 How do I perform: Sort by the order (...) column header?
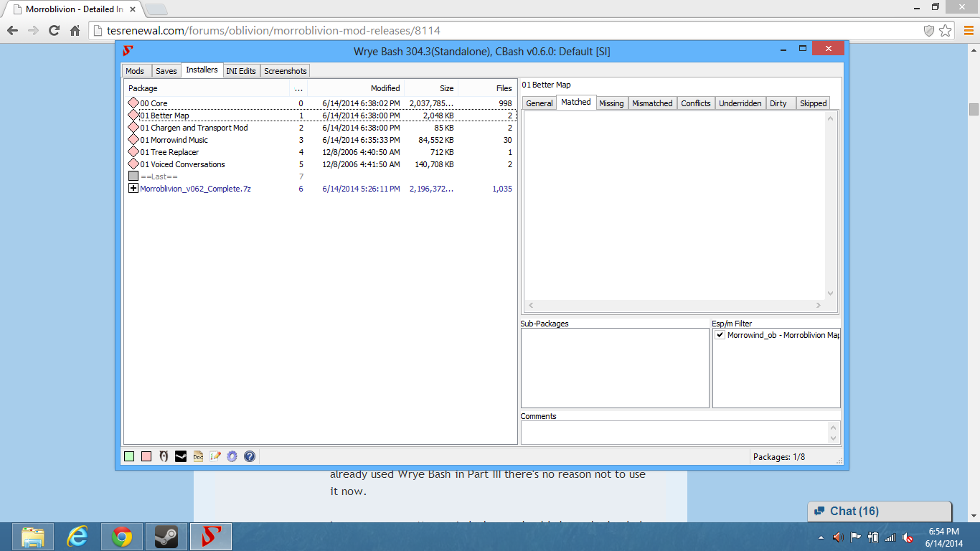[x=298, y=88]
